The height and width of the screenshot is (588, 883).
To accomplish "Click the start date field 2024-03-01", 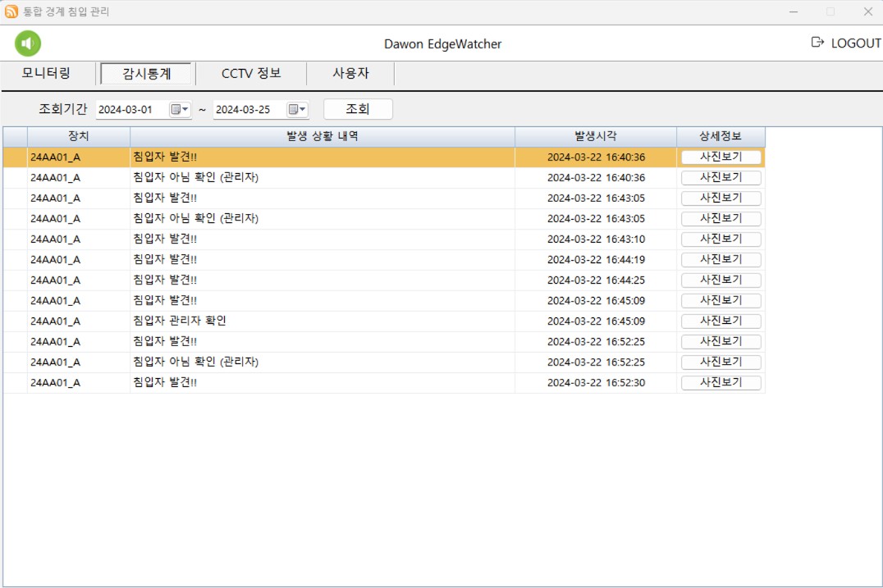I will tap(131, 110).
